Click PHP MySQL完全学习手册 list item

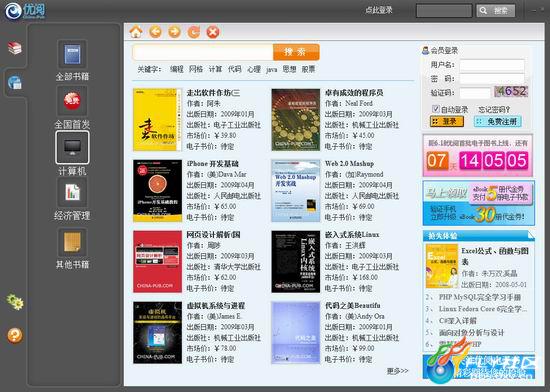coord(479,297)
